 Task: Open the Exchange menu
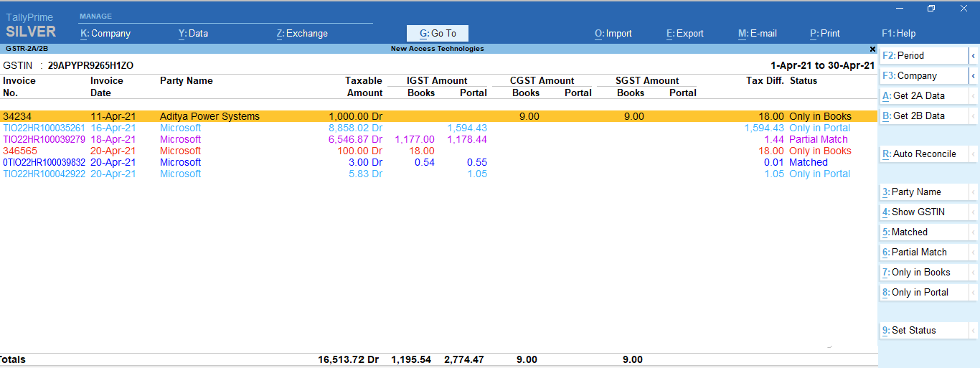point(302,33)
